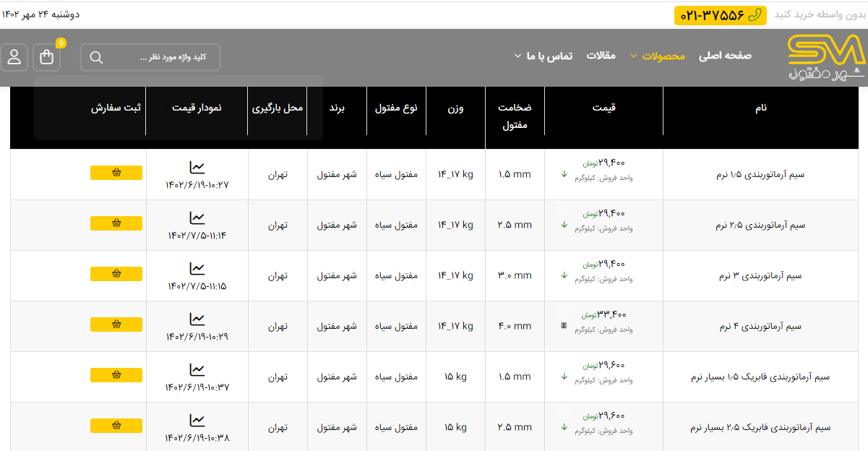Screen dimensions: 868x451
Task: Click the search magnifier icon
Action: 96,58
